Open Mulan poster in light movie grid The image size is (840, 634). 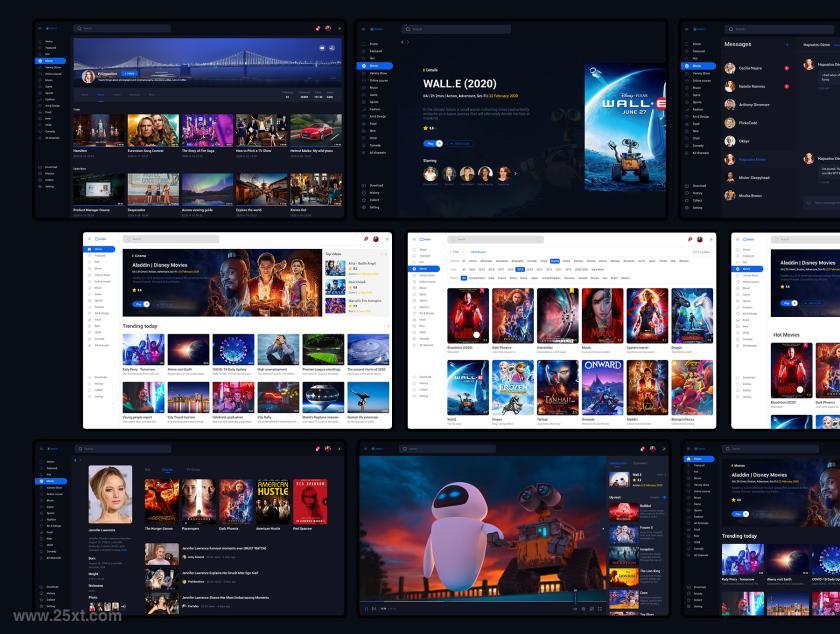click(603, 316)
